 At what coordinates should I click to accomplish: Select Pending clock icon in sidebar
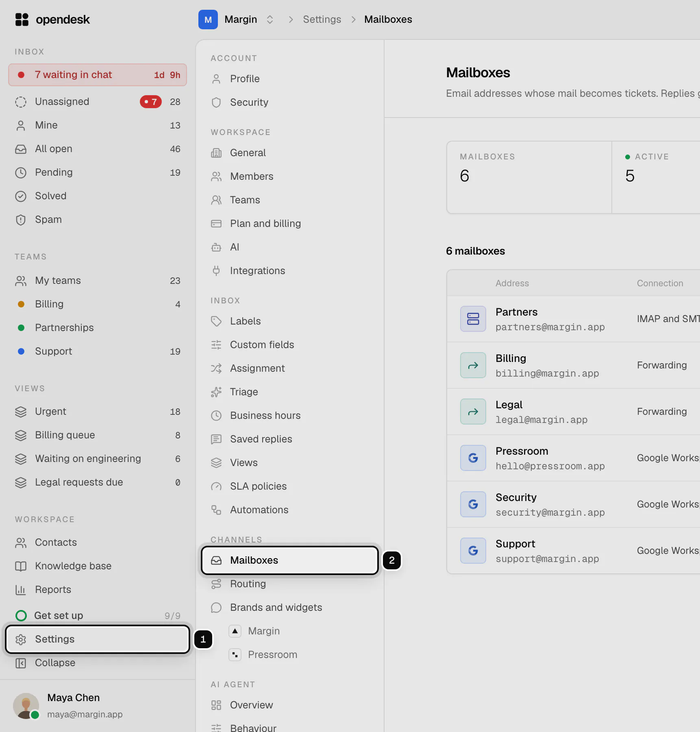[x=21, y=172]
